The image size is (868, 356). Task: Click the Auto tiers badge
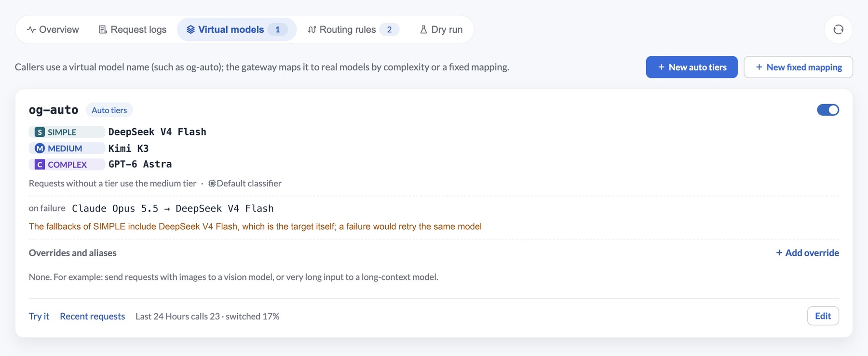coord(109,110)
